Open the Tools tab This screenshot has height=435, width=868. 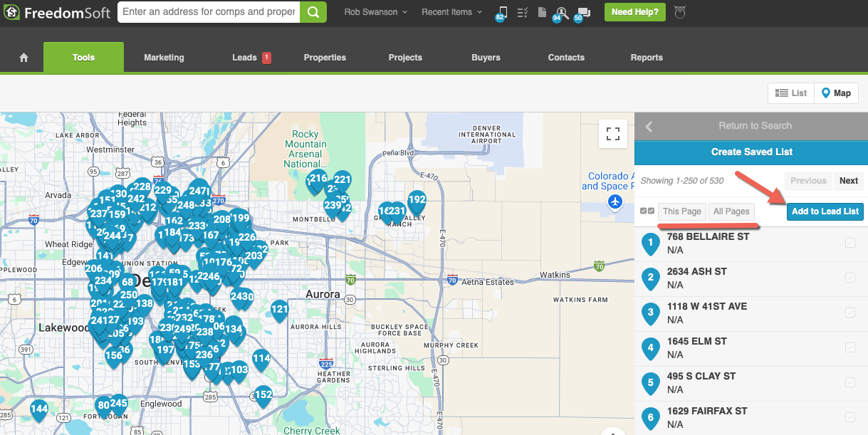coord(83,58)
